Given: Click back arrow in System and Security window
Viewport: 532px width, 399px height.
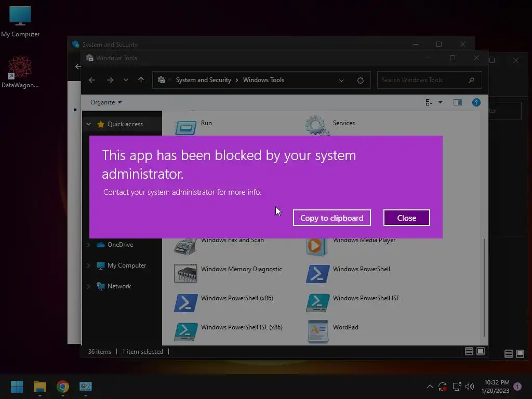Looking at the screenshot, I should (78, 66).
